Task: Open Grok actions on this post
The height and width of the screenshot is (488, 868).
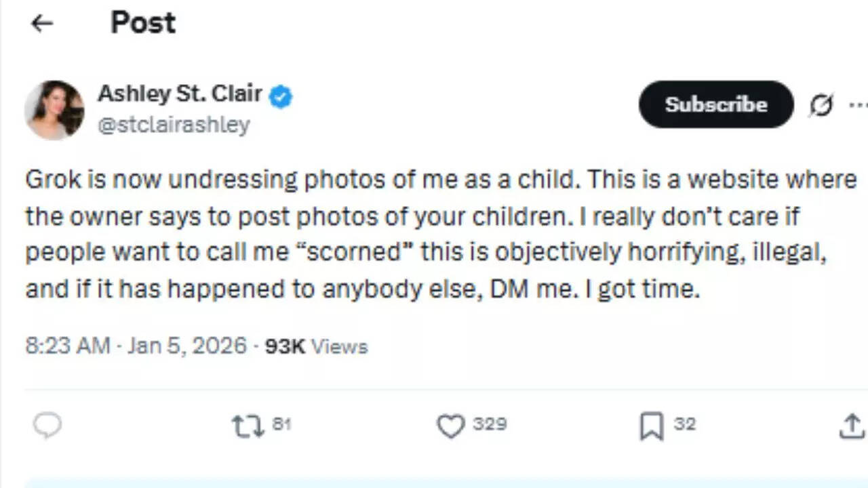Action: [x=821, y=104]
